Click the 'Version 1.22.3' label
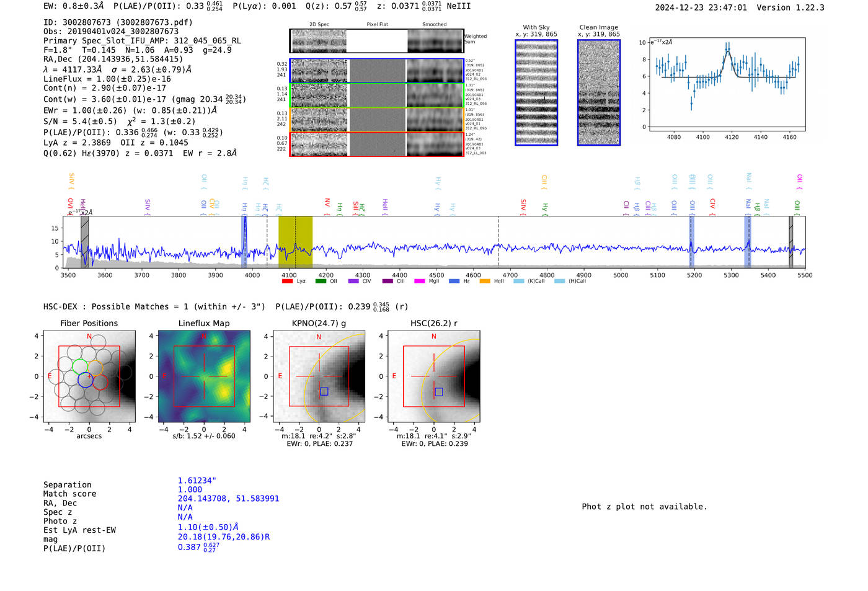This screenshot has width=868, height=591. [790, 8]
